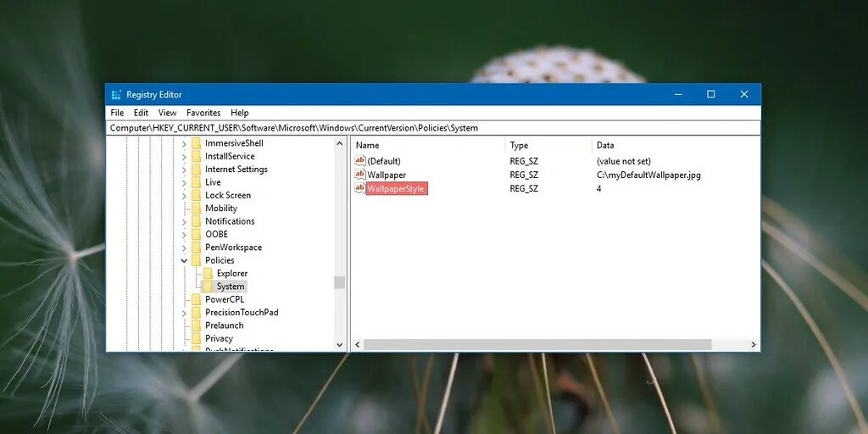Click the ImmersiveShell folder icon

[196, 143]
